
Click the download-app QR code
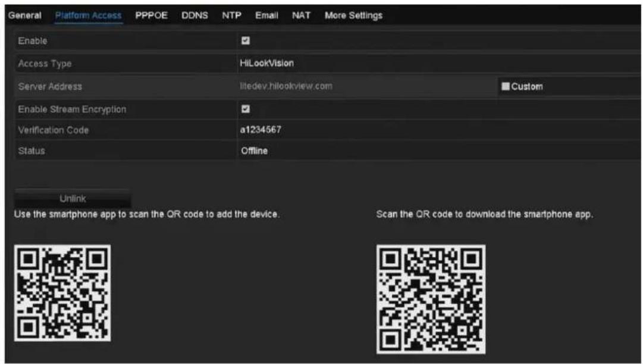(x=431, y=299)
